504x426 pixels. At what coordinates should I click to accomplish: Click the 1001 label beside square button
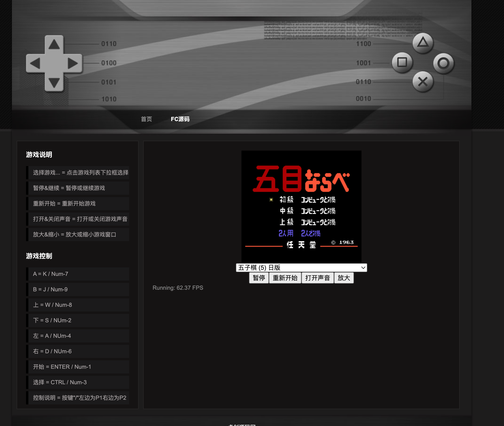[x=363, y=63]
